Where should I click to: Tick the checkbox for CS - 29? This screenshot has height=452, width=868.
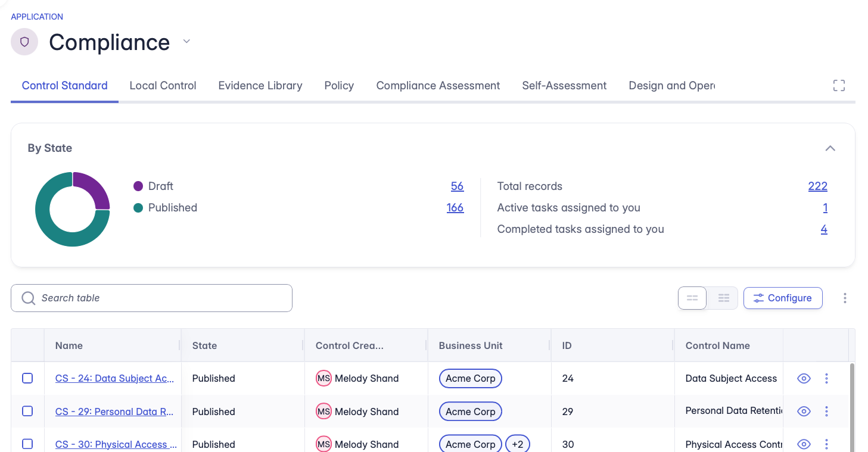coord(27,411)
